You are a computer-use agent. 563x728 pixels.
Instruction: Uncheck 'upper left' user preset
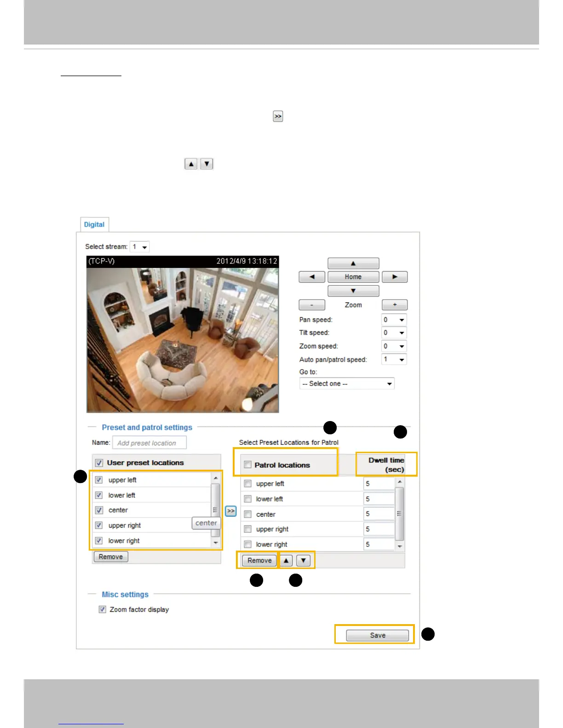point(99,480)
